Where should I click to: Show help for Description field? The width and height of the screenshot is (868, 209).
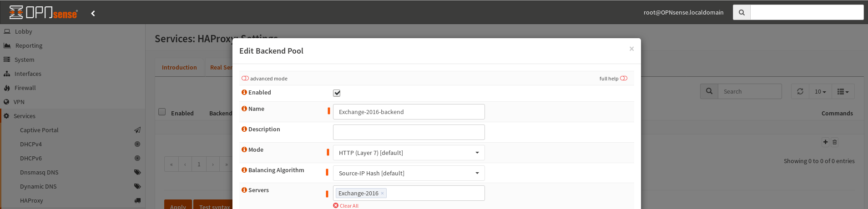[244, 129]
